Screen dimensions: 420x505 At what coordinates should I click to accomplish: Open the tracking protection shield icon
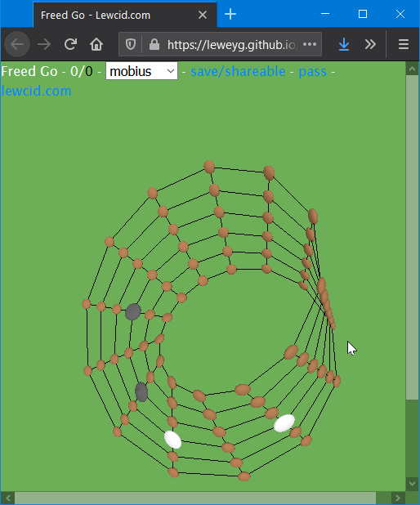[131, 44]
